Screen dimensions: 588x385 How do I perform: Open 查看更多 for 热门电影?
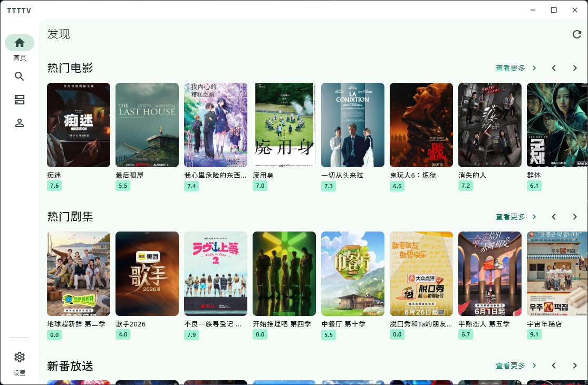[x=516, y=68]
